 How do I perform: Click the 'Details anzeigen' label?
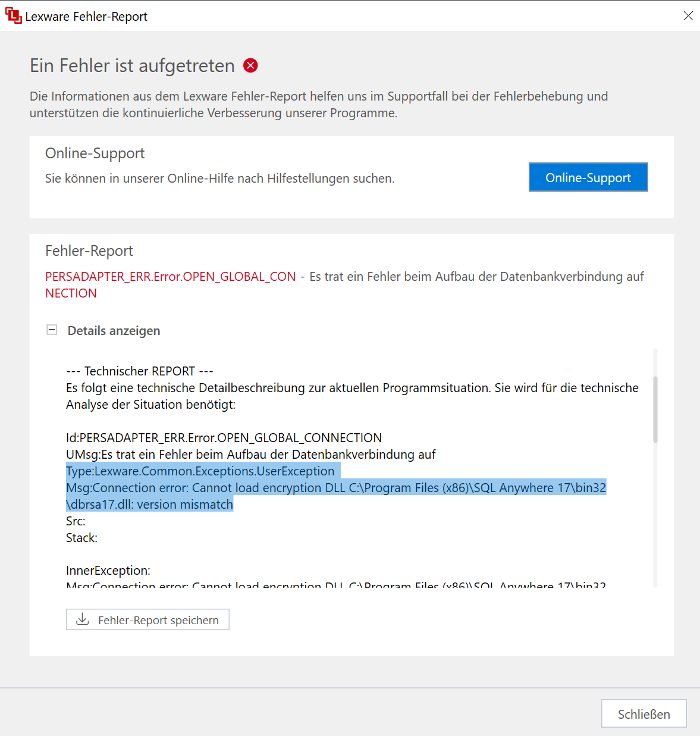click(x=114, y=331)
